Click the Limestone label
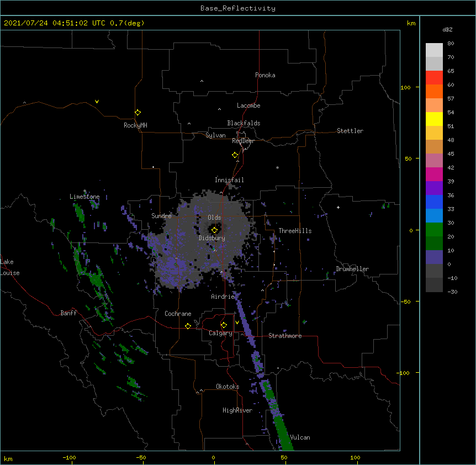 tap(84, 197)
